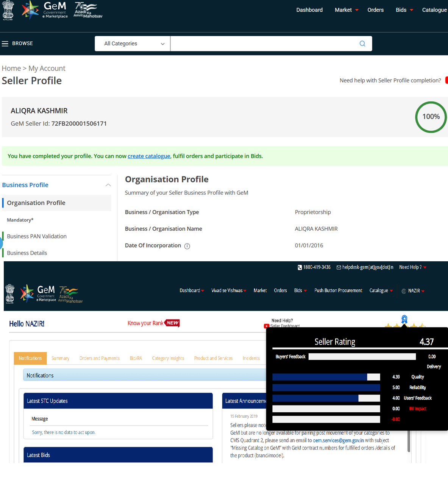448x493 pixels.
Task: Switch to the Orders and Payments tab
Action: click(100, 358)
